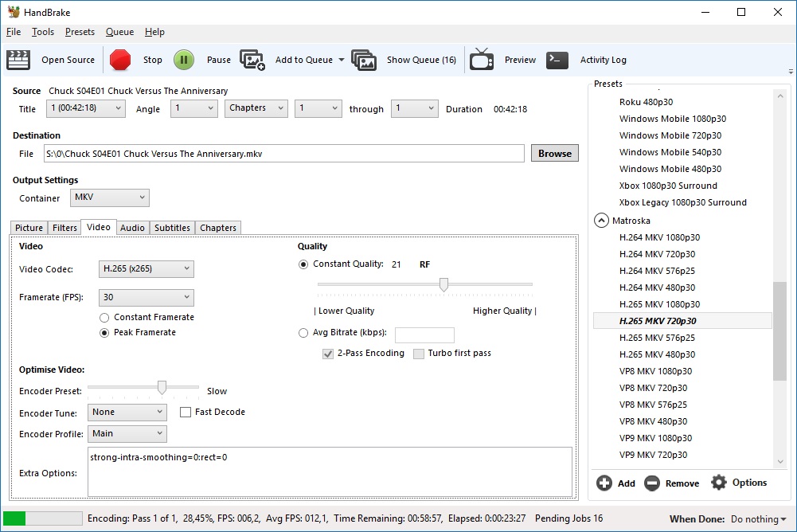Switch to the Audio tab

click(132, 228)
